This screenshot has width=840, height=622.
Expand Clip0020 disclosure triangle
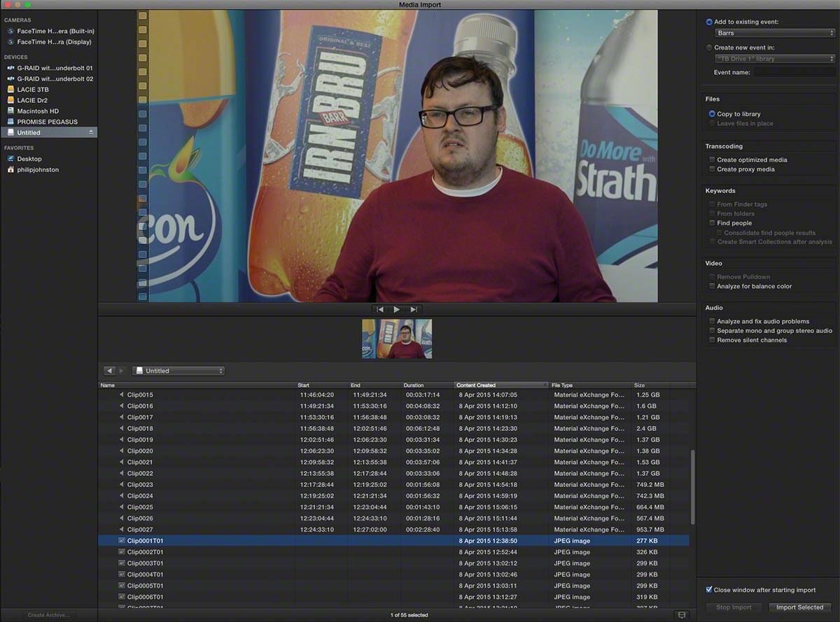(121, 451)
